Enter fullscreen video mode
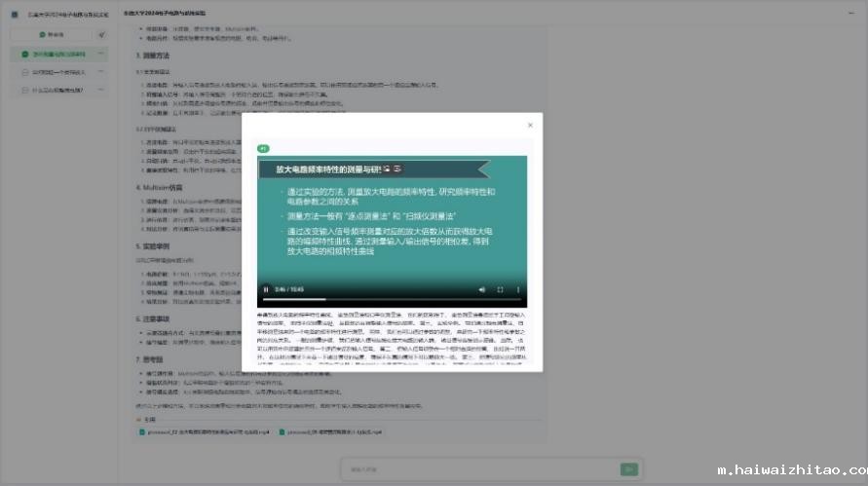This screenshot has width=868, height=486. 500,289
